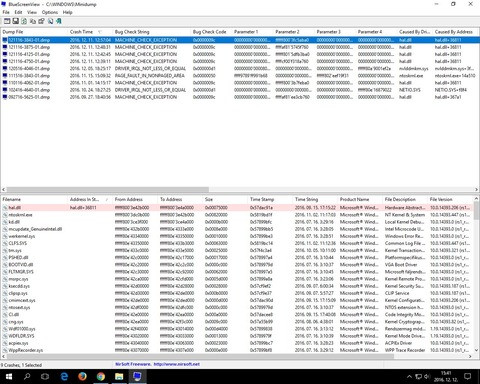Click the Copy Selected Items toolbar icon
This screenshot has width=480, height=384.
pyautogui.click(x=33, y=21)
